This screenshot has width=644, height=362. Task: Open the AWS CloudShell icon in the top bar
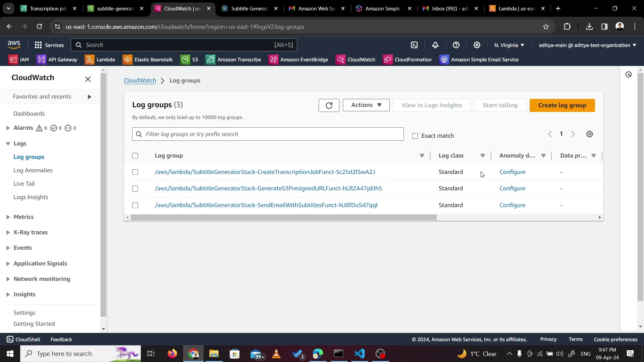click(x=414, y=45)
